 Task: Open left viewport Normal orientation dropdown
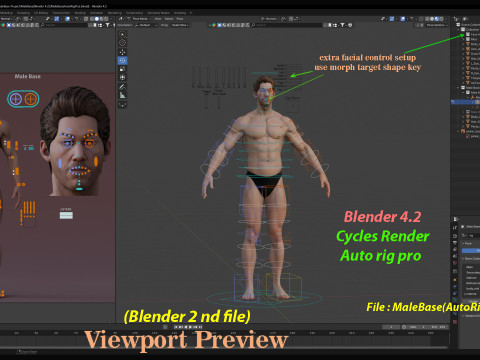(6, 19)
